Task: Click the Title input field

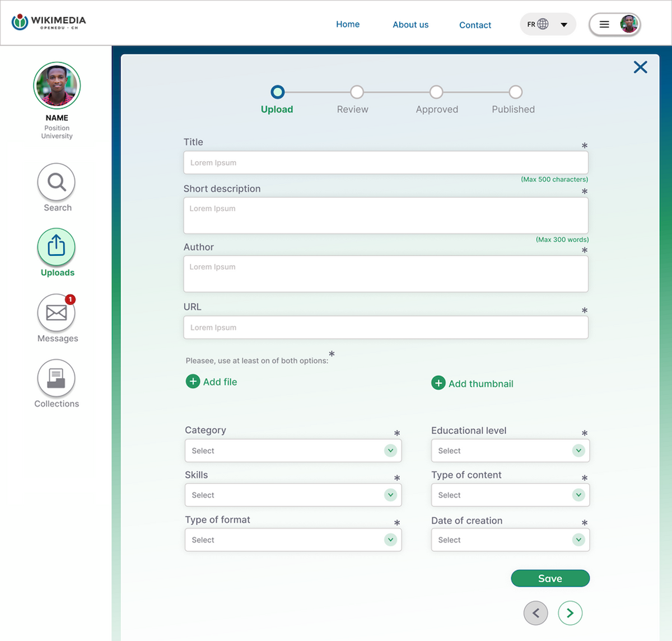Action: point(386,163)
